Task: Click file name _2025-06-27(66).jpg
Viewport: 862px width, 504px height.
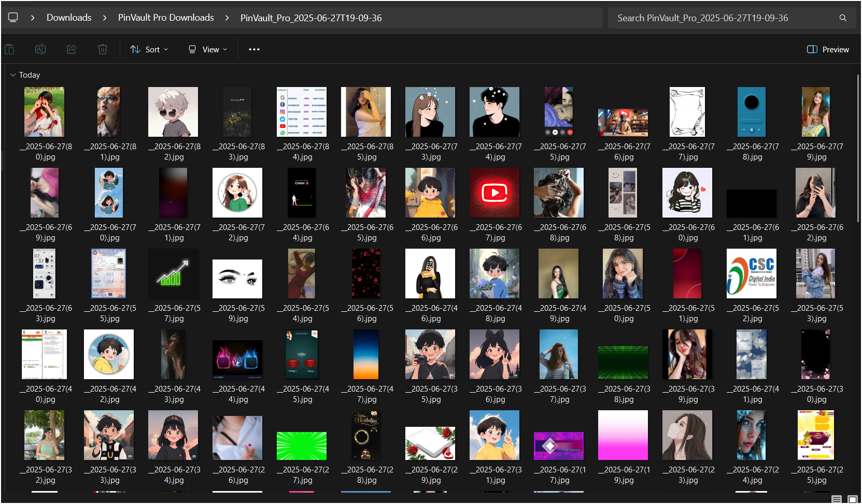Action: (431, 233)
